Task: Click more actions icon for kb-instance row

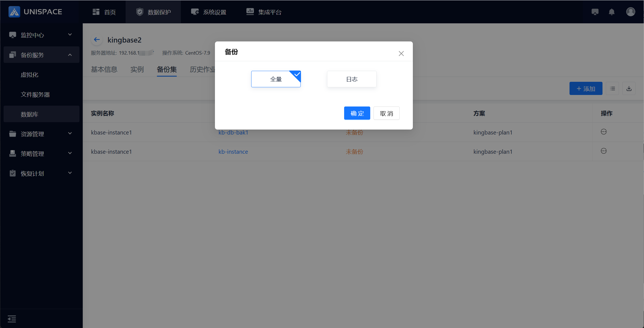Action: pyautogui.click(x=604, y=151)
